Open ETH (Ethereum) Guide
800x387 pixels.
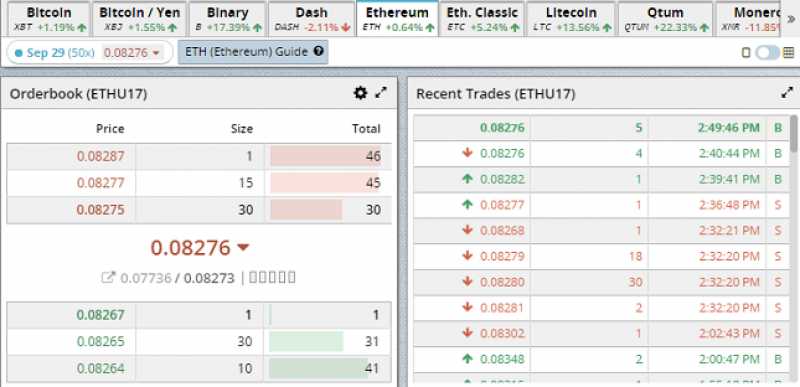[x=253, y=52]
